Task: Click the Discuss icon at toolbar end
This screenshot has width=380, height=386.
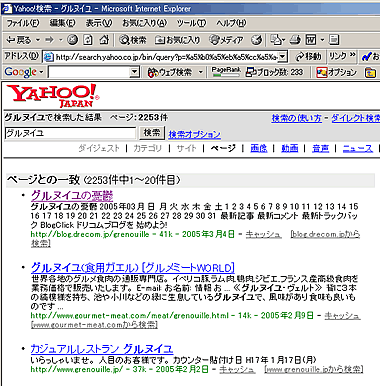Action: [334, 40]
